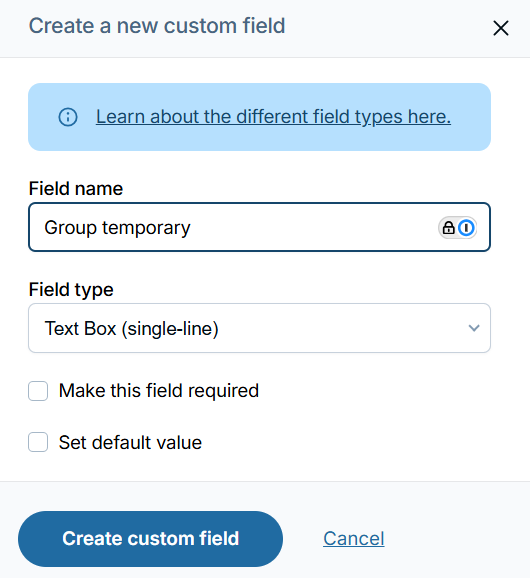Open the 'Learn about the different field types' link
530x578 pixels.
[x=273, y=117]
